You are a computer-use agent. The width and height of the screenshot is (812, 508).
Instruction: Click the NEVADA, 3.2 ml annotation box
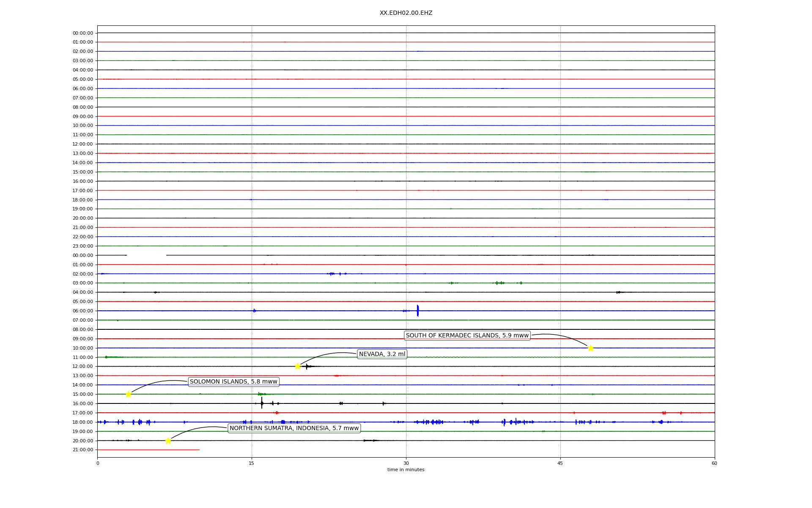tap(382, 354)
